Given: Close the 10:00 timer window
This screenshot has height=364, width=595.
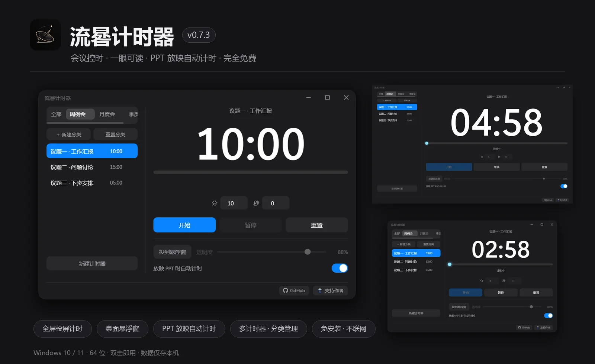Looking at the screenshot, I should click(x=346, y=97).
